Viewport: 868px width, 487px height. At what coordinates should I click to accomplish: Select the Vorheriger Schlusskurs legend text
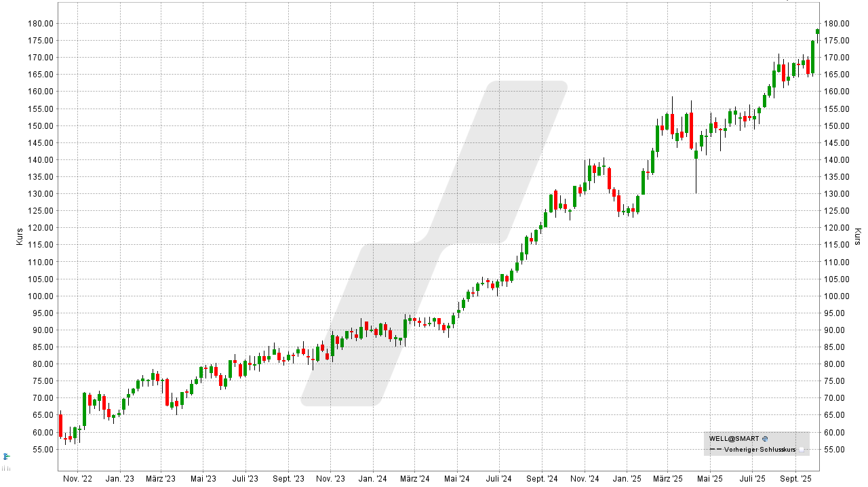(759, 450)
